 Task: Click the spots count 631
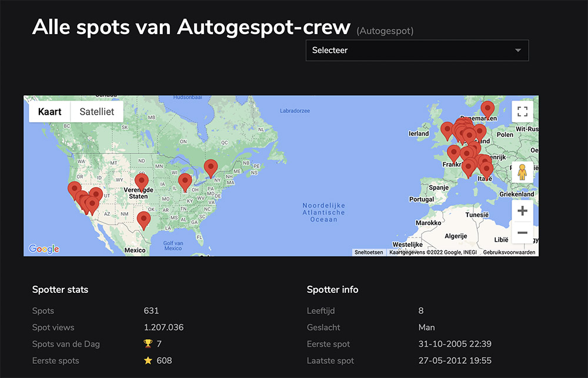pyautogui.click(x=151, y=310)
